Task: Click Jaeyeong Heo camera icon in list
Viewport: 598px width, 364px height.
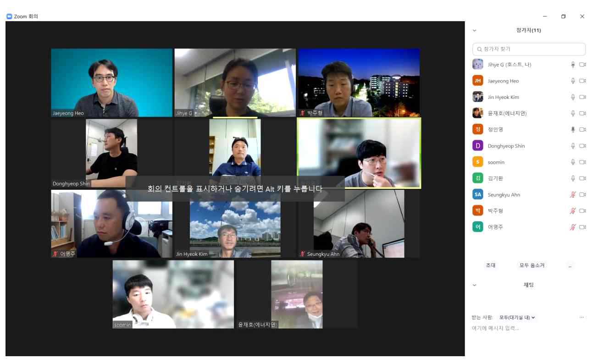Action: pyautogui.click(x=583, y=81)
